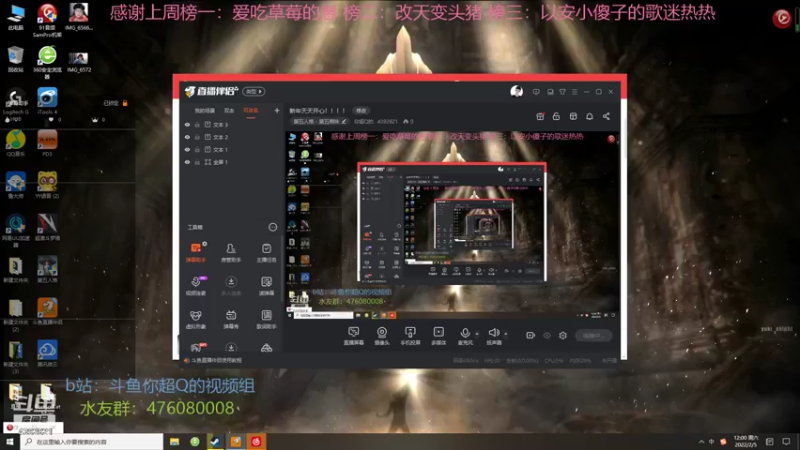The width and height of the screenshot is (800, 450).
Task: Toggle the preview eye icon in bottom bar
Action: click(x=547, y=335)
